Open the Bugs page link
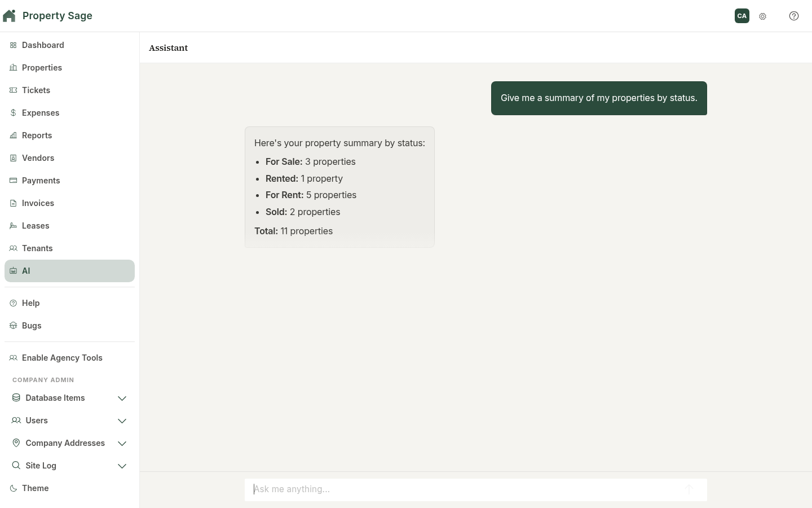Image resolution: width=812 pixels, height=508 pixels. [69, 326]
